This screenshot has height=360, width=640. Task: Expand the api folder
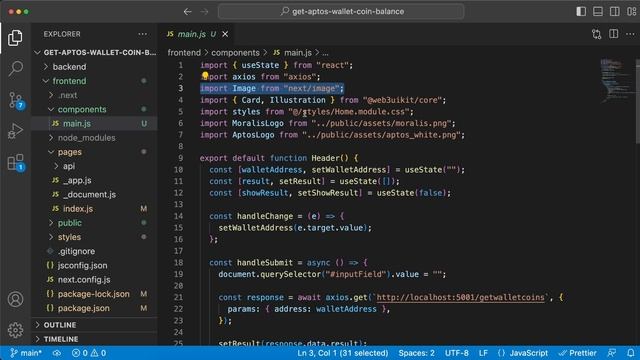coord(94,166)
